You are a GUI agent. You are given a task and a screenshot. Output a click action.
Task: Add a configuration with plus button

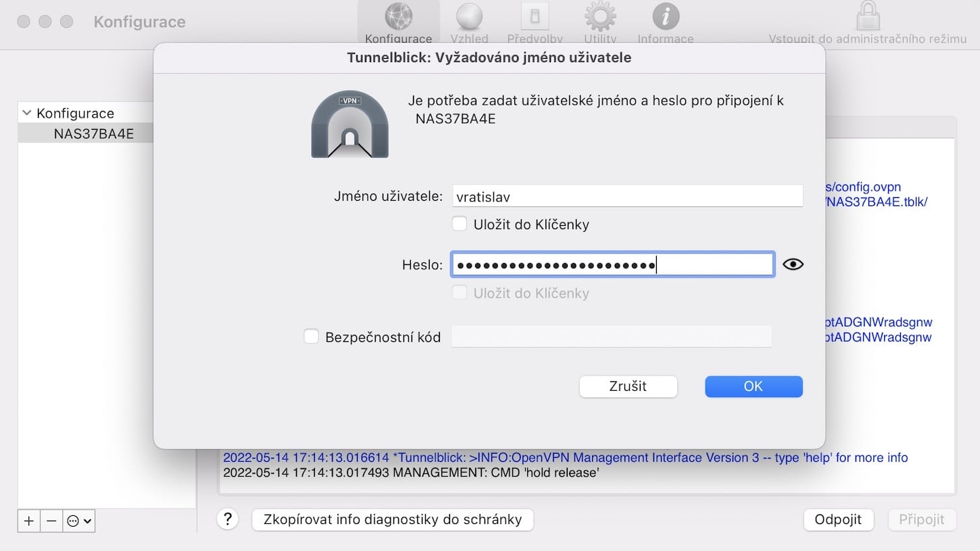(x=28, y=521)
